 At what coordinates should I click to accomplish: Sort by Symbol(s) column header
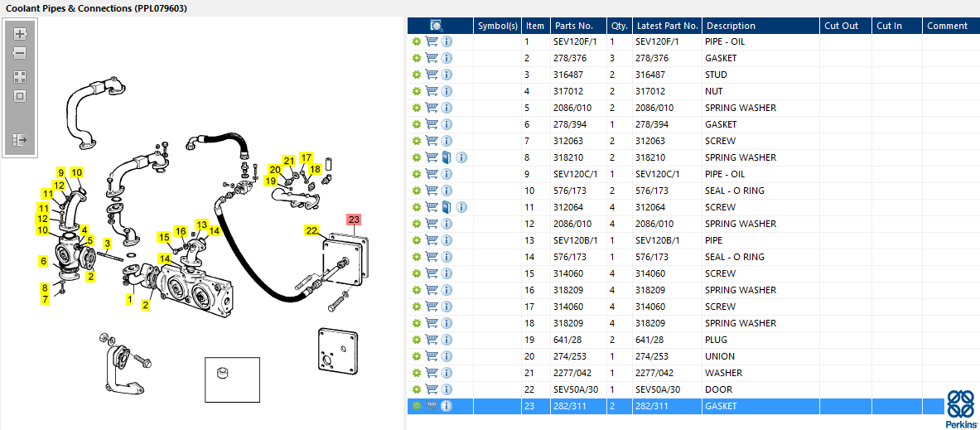click(498, 26)
